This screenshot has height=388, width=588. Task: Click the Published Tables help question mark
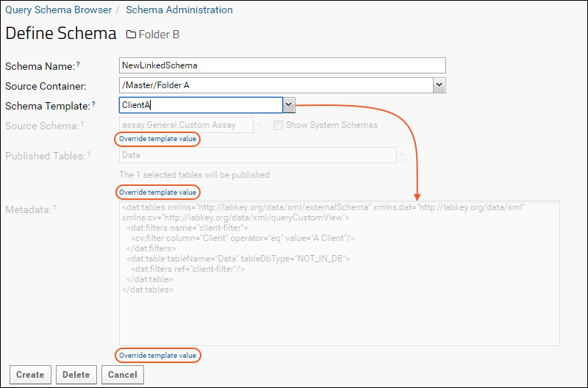[89, 154]
